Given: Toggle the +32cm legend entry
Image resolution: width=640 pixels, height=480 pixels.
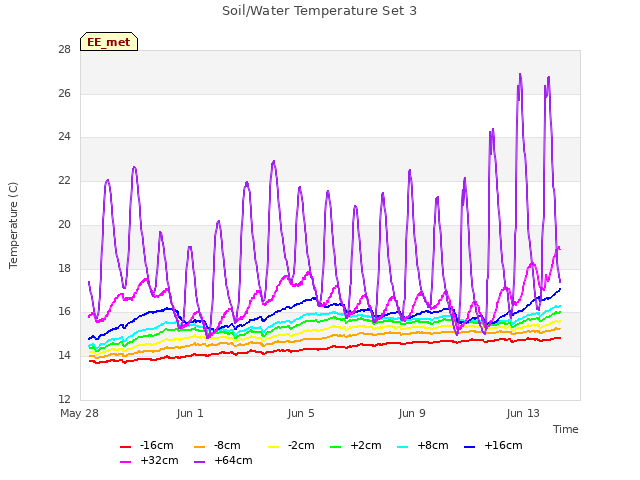Looking at the screenshot, I should point(149,460).
